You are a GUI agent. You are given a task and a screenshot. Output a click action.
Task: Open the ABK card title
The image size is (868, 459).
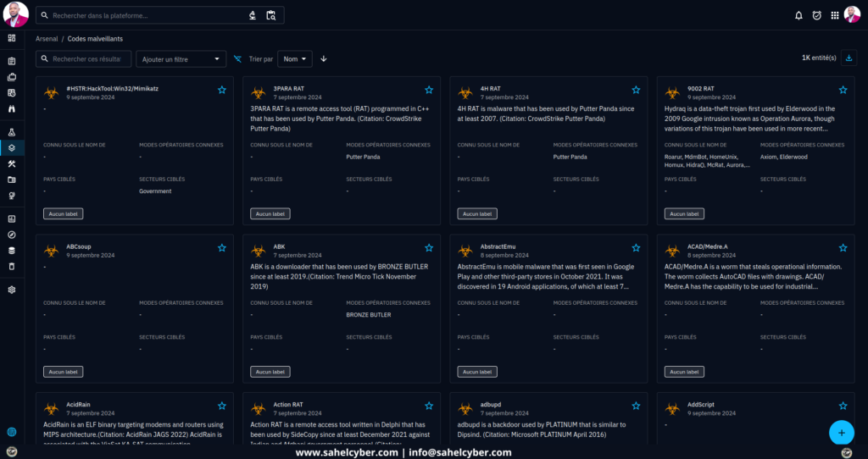(x=279, y=246)
